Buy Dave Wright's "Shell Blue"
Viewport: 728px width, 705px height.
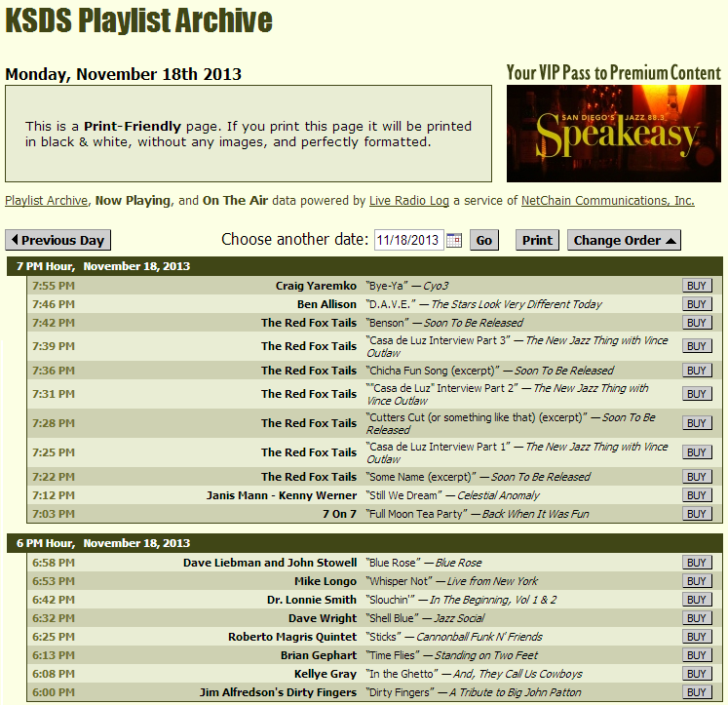pyautogui.click(x=697, y=618)
